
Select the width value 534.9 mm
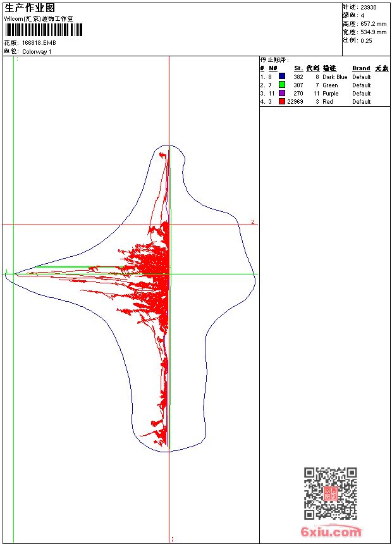tap(373, 32)
